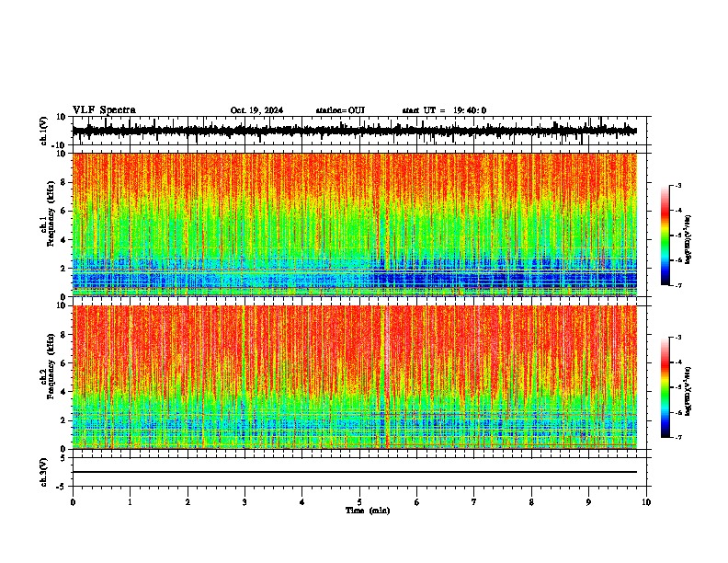The image size is (728, 563).
Task: Click the time axis tick label "6"
Action: point(417,502)
